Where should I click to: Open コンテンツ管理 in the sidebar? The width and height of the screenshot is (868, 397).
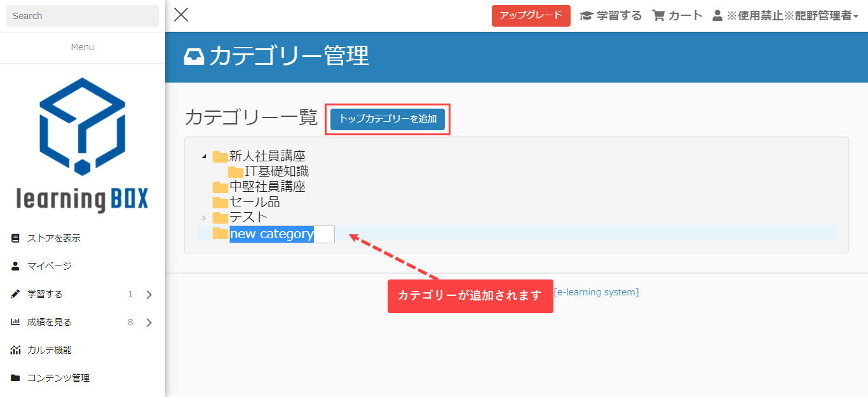[x=58, y=378]
